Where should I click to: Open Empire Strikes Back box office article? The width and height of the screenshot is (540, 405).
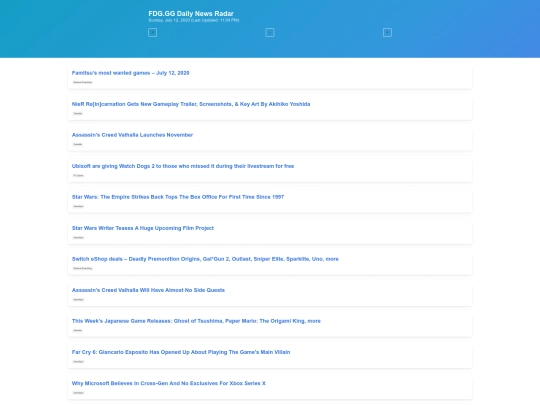(178, 197)
